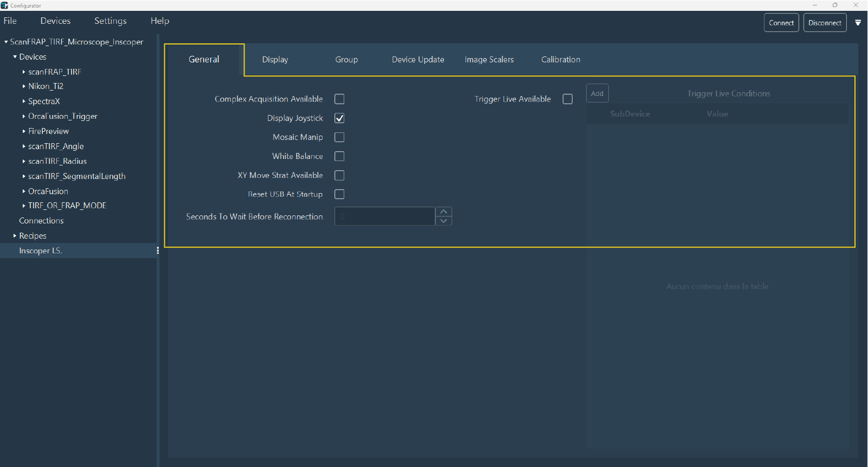Viewport: 868px width, 467px height.
Task: Click the Seconds To Wait input field
Action: coord(384,216)
